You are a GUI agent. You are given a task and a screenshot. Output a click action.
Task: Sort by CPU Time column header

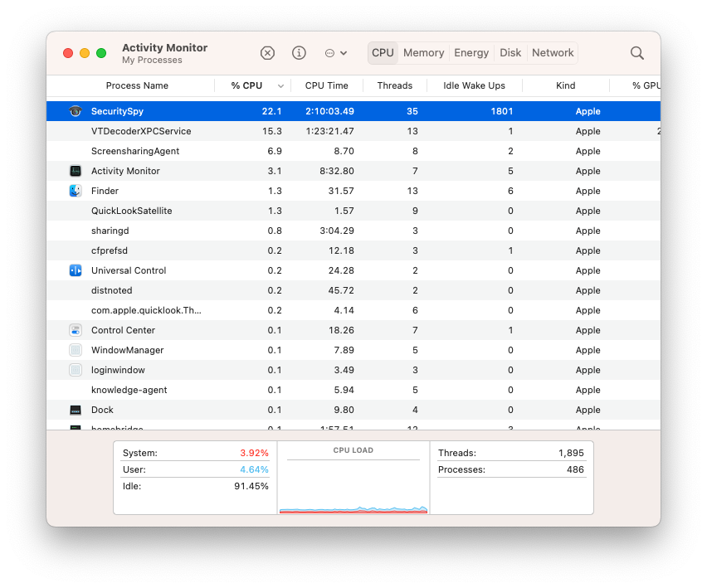tap(326, 85)
